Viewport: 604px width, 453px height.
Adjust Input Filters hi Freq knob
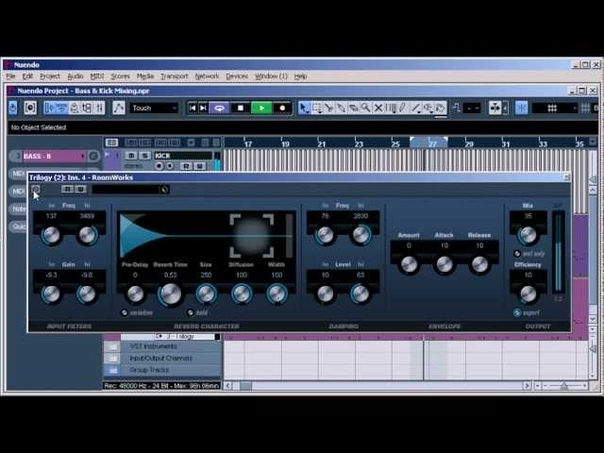87,235
